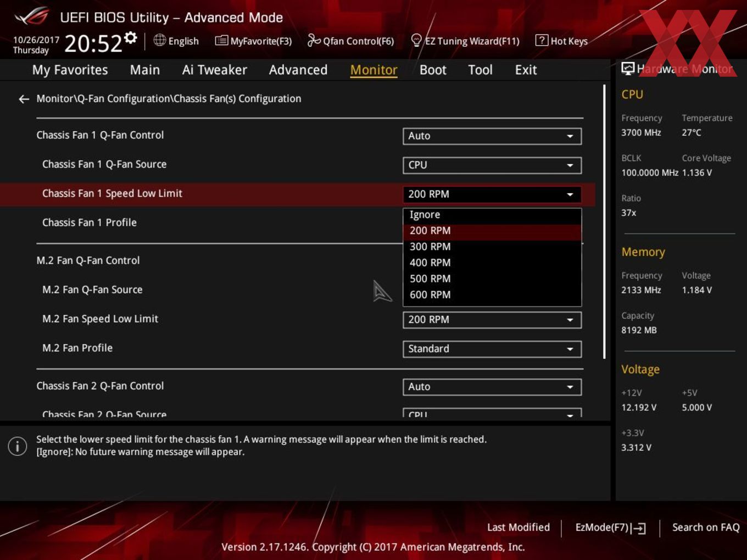Open the Ai Tweaker tab
The width and height of the screenshot is (747, 560).
pyautogui.click(x=215, y=70)
